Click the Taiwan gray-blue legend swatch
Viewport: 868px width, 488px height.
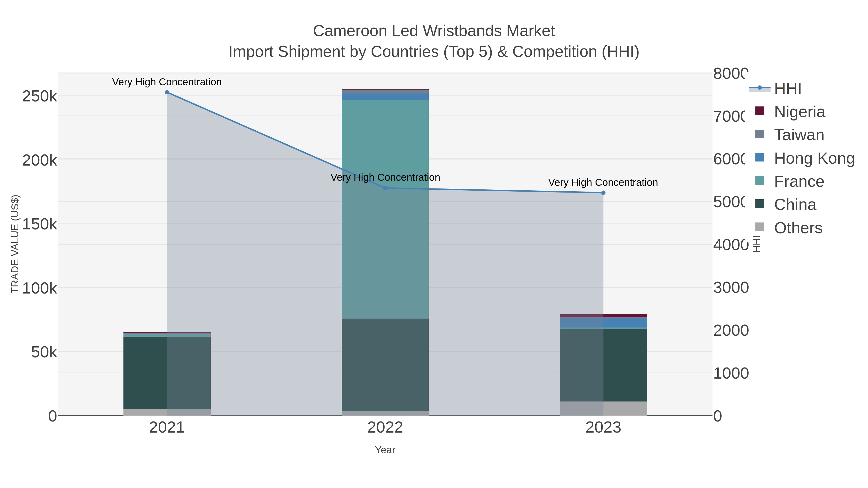pyautogui.click(x=759, y=134)
